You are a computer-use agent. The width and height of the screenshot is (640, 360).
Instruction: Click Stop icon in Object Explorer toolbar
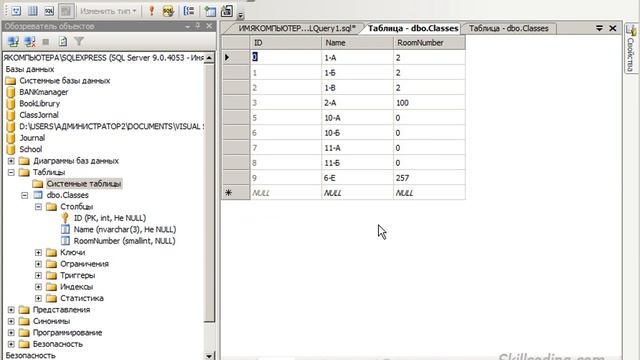point(46,42)
